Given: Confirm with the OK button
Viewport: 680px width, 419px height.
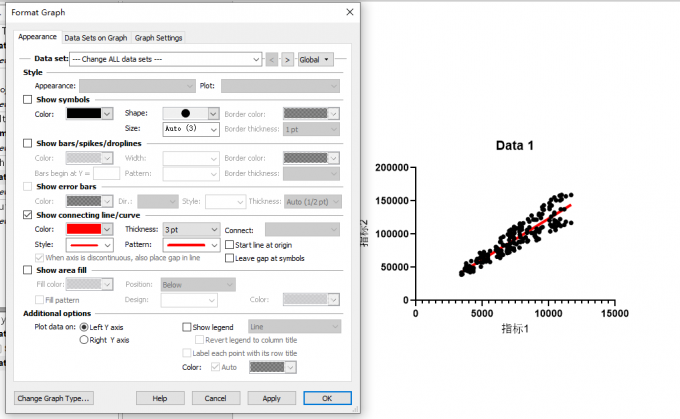Looking at the screenshot, I should pos(327,398).
